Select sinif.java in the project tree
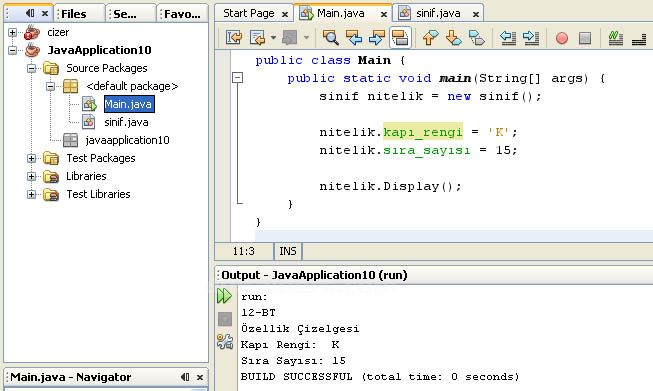653x391 pixels. click(x=126, y=122)
